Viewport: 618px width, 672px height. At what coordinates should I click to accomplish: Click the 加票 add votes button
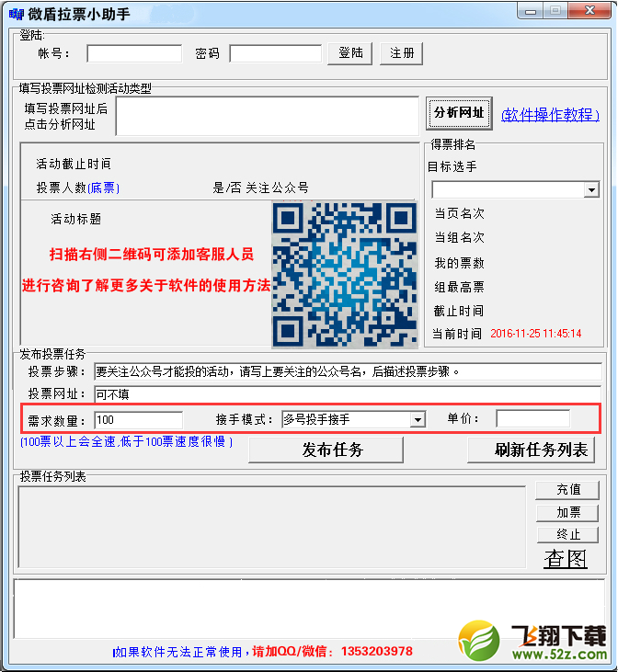pos(567,512)
